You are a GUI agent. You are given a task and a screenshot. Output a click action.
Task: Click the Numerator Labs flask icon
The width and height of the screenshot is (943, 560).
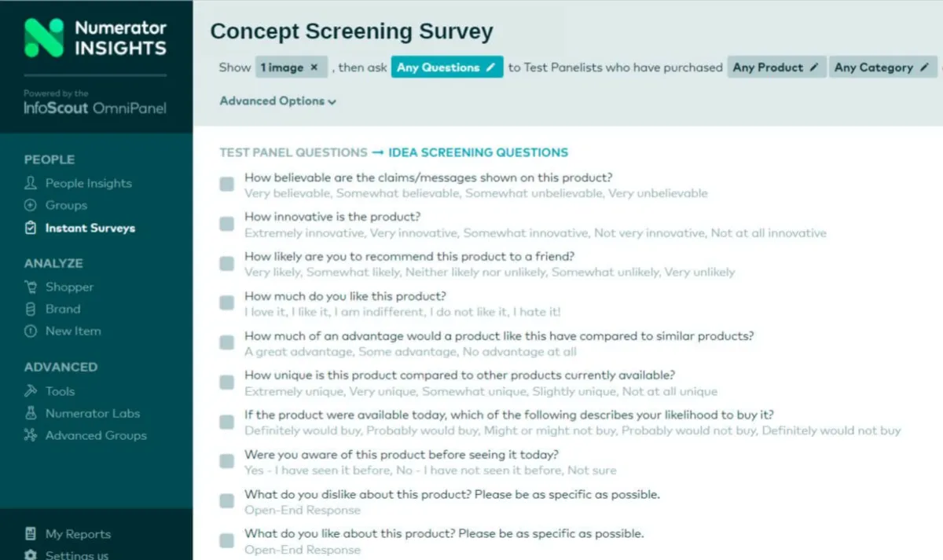pyautogui.click(x=31, y=412)
